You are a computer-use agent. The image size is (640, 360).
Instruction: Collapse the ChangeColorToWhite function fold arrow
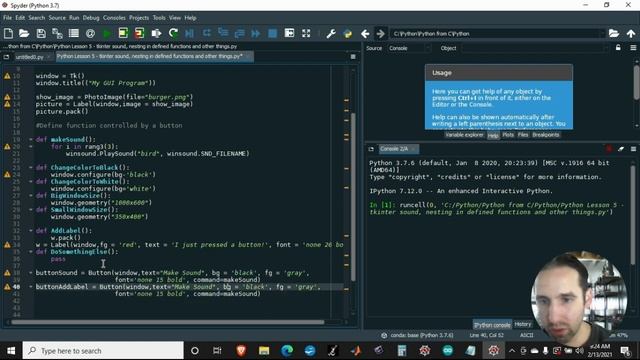pos(31,182)
